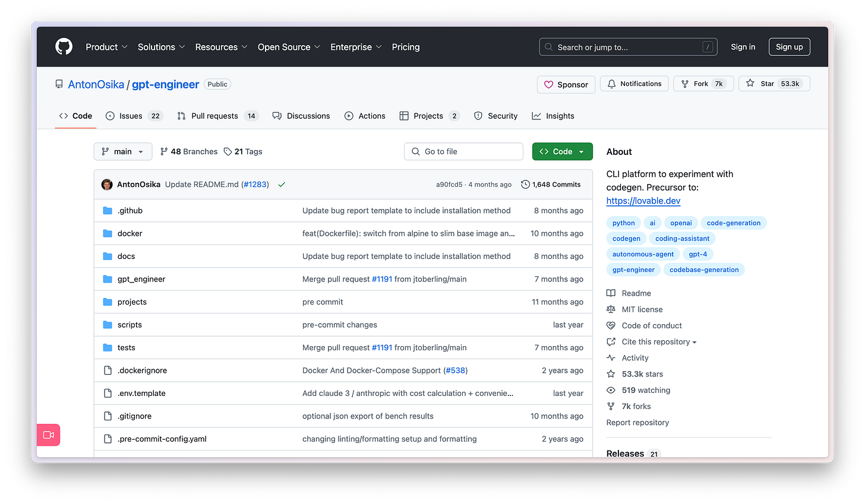Viewport: 865px width, 504px height.
Task: Switch to the Pull requests tab
Action: coord(217,116)
